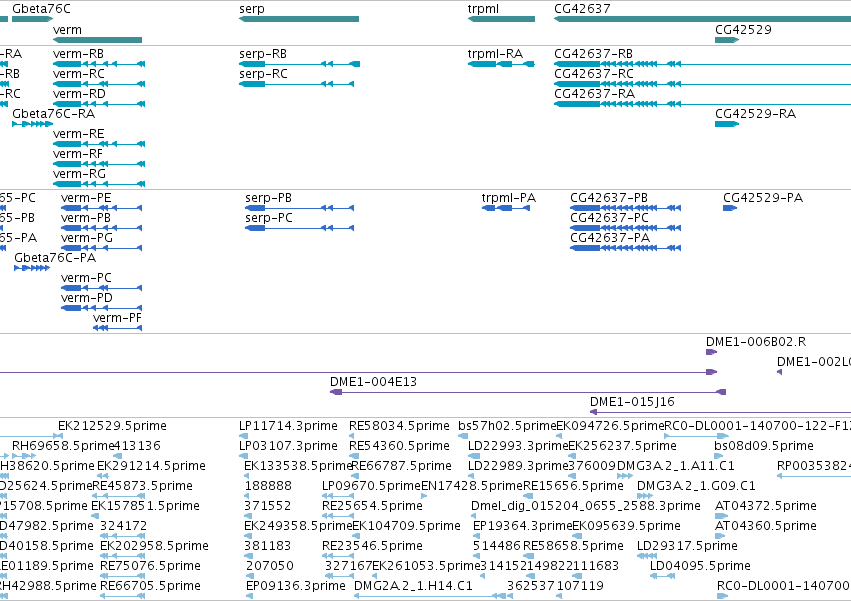Click EST RE58034.5prime
Viewport: 851px width, 601px height.
point(399,426)
